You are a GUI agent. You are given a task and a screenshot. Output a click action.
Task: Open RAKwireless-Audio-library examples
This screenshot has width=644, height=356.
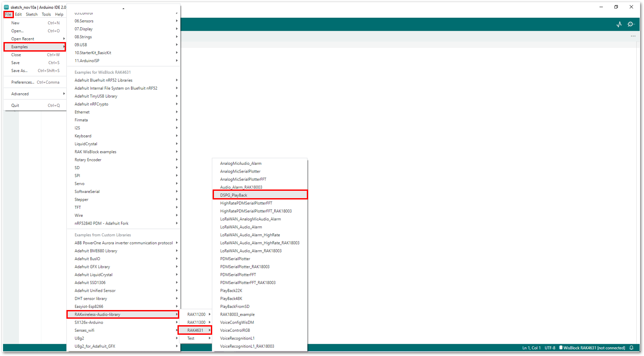124,314
